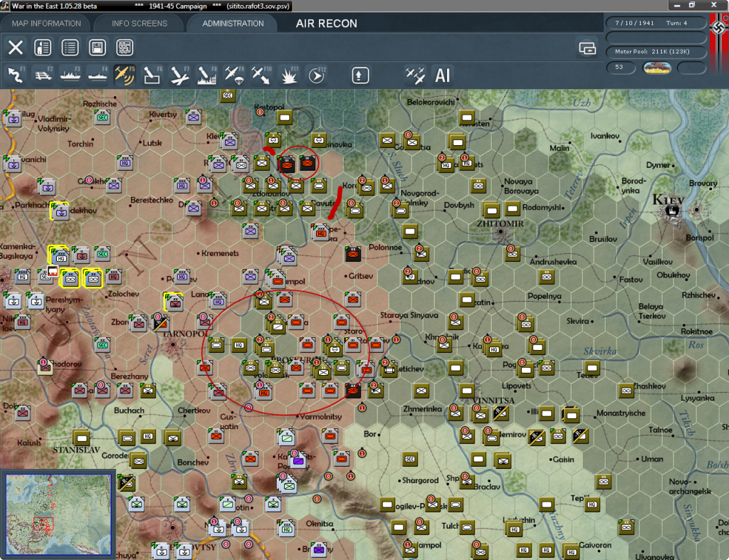This screenshot has height=560, width=729.
Task: Select the F6 Bomb Unit mode icon
Action: tap(152, 75)
